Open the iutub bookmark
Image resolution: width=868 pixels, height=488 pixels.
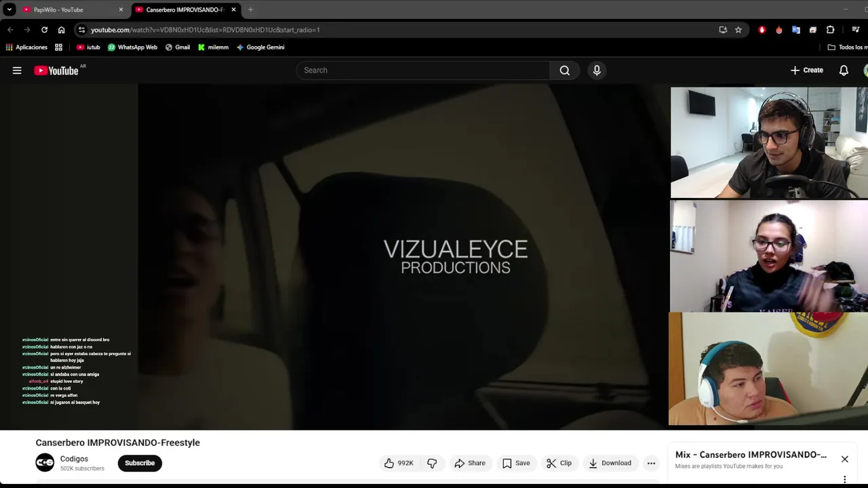(x=88, y=47)
